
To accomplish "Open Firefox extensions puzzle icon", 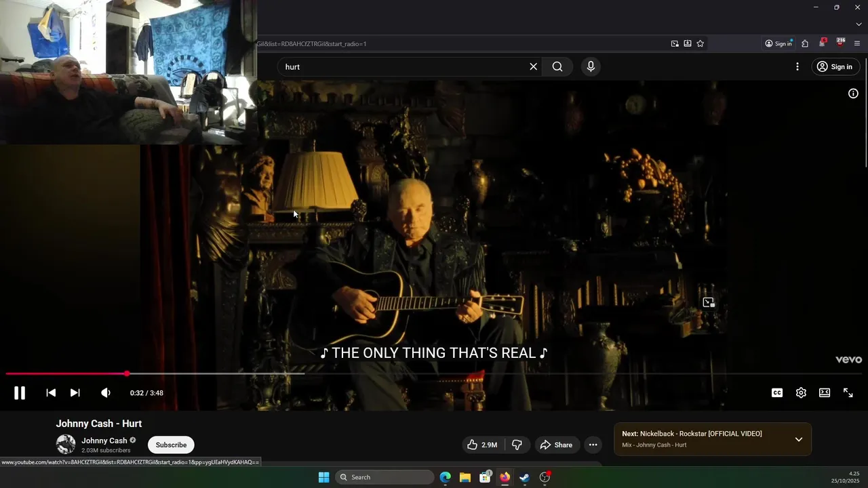I will pos(805,43).
